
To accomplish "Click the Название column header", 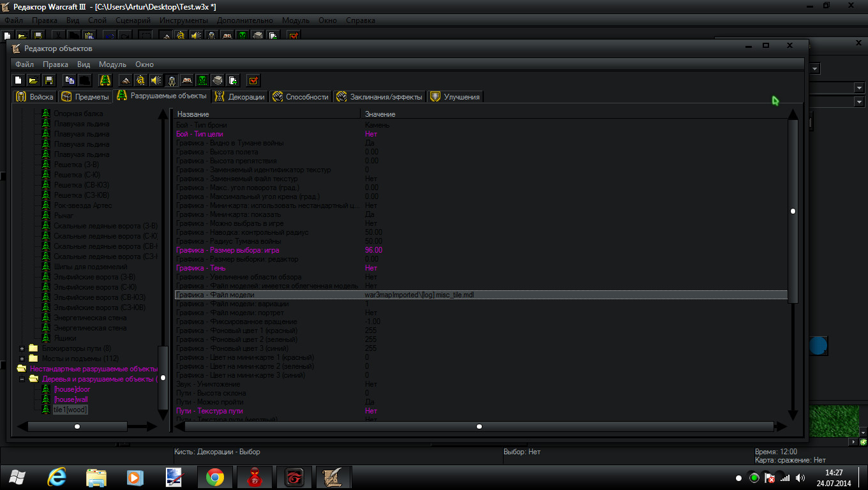I will tap(267, 114).
